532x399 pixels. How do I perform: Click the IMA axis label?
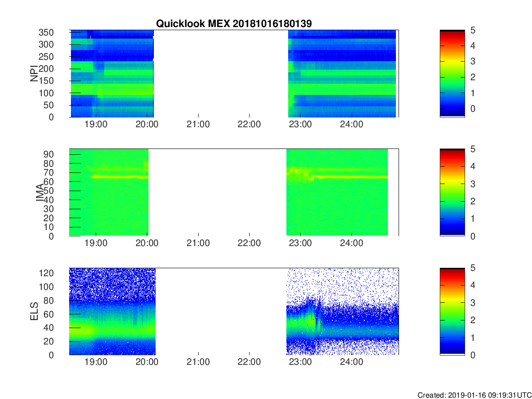[x=39, y=193]
